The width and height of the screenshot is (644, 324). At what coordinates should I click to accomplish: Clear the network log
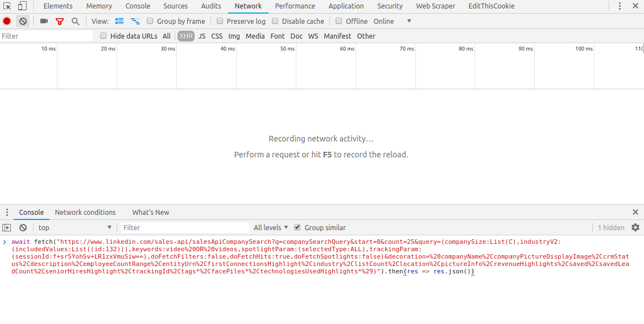coord(23,21)
